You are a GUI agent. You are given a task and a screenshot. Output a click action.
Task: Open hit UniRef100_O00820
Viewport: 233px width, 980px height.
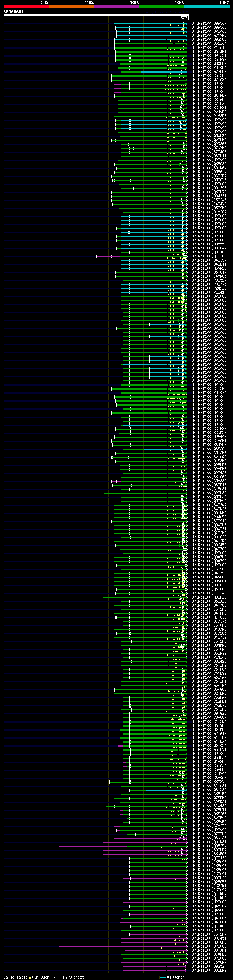click(x=209, y=537)
